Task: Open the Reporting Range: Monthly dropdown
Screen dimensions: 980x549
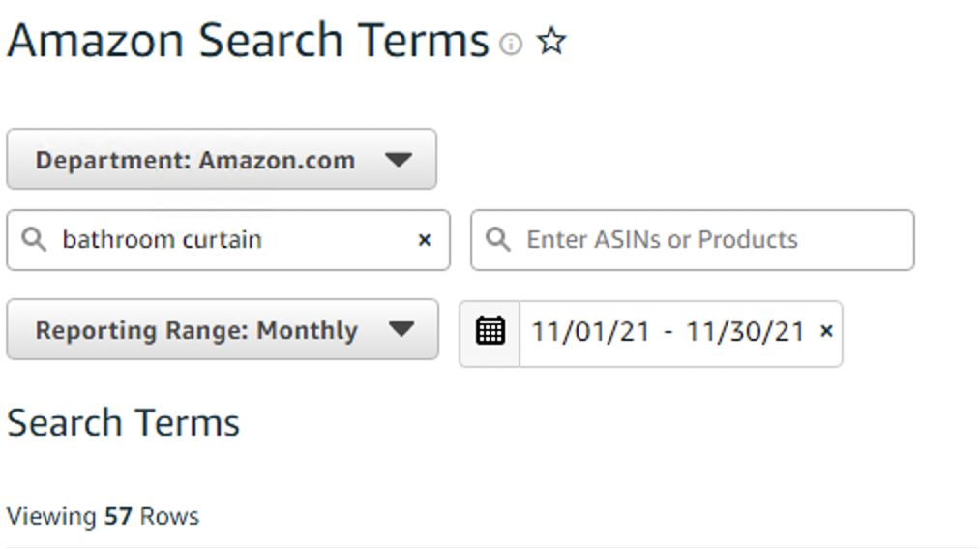Action: (222, 330)
